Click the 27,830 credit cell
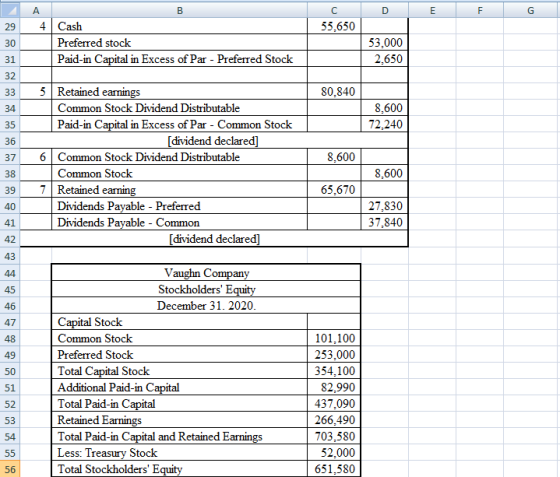Viewport: 560px width, 477px height. pos(385,206)
